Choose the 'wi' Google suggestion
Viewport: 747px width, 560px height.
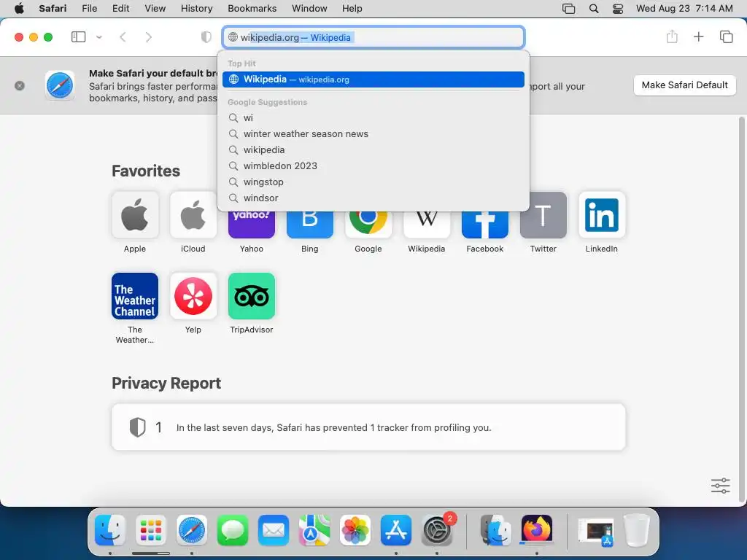pyautogui.click(x=373, y=117)
